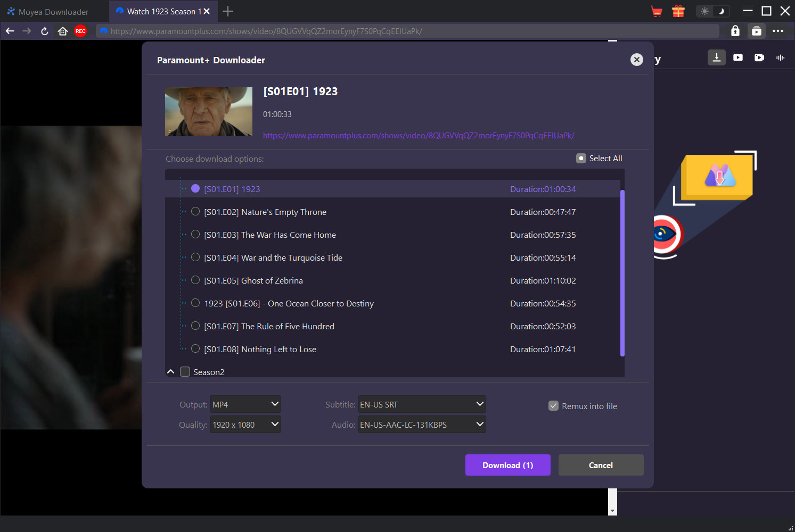Select episode The War Has Come Home
Viewport: 795px width, 532px height.
coord(195,234)
